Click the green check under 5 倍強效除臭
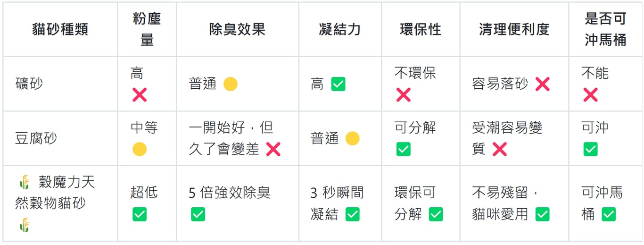644x245 pixels. pos(198,214)
